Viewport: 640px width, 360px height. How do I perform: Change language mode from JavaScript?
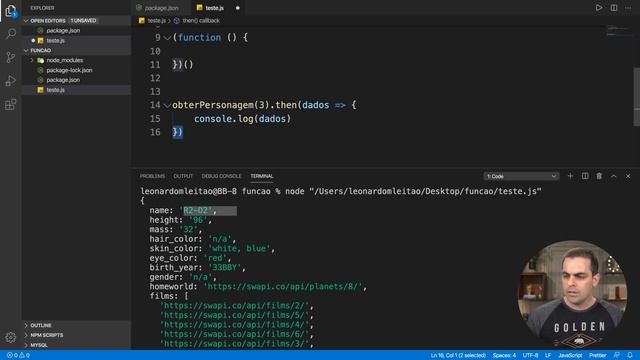570,355
